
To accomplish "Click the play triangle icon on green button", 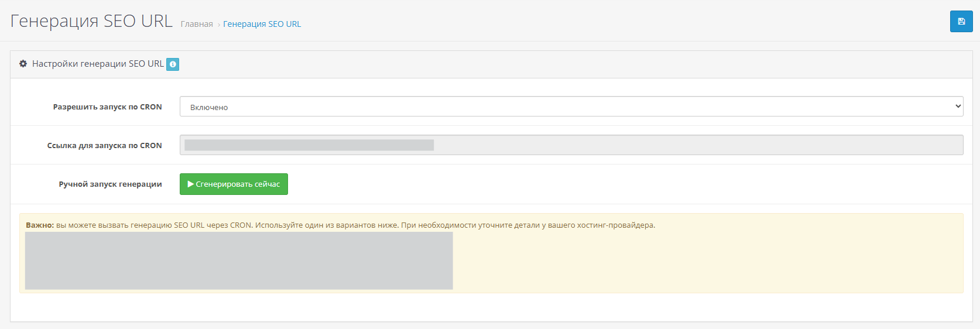I will click(x=191, y=184).
